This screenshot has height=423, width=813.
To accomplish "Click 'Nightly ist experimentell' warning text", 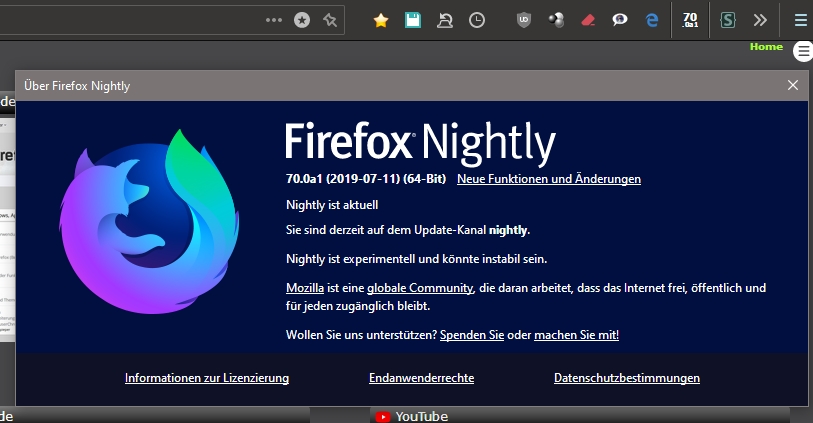I will coord(416,259).
